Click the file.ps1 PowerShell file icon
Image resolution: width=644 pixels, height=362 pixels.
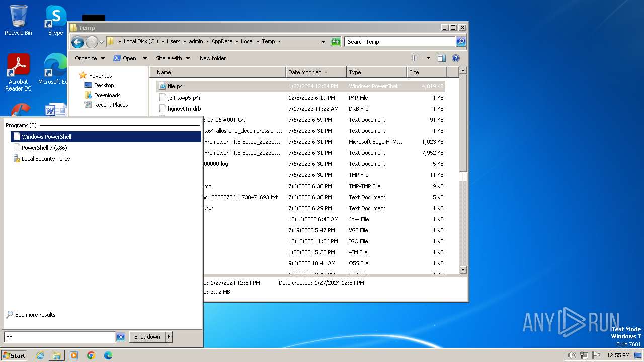[163, 86]
